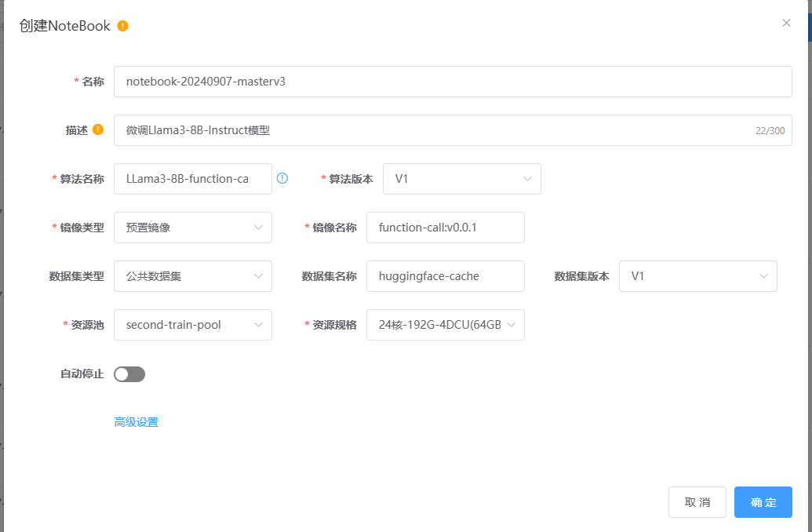Click the 算法名称 LLama3-8B-function-ca field
The height and width of the screenshot is (532, 812).
coord(192,179)
